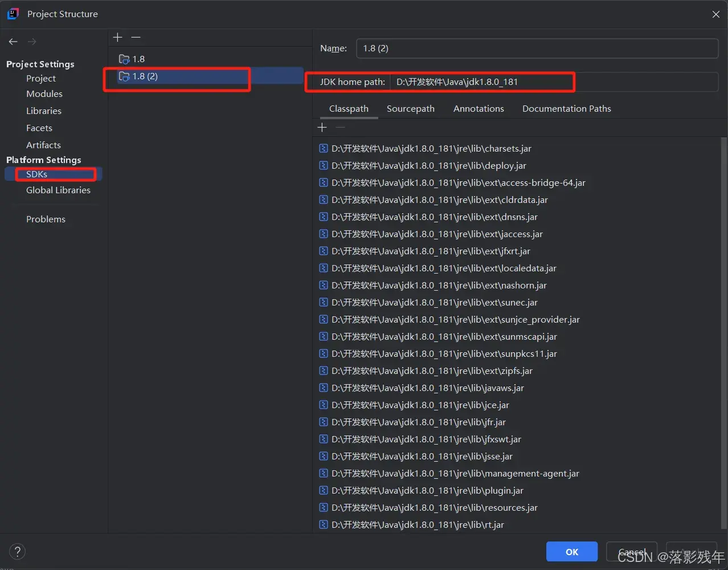
Task: Click jar icon beside jfxrt.jar
Action: [323, 251]
